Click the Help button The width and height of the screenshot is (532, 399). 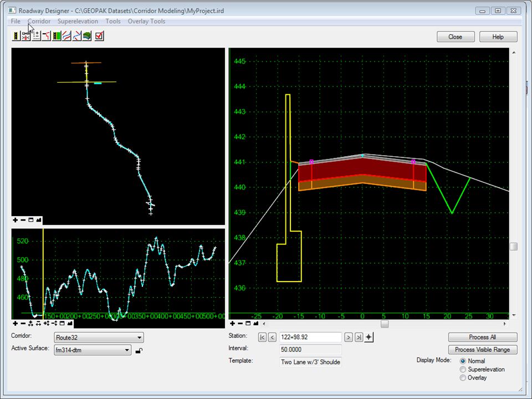498,37
